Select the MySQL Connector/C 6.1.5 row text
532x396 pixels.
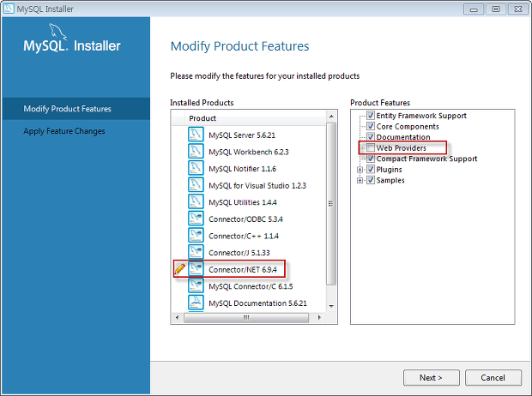coord(251,286)
